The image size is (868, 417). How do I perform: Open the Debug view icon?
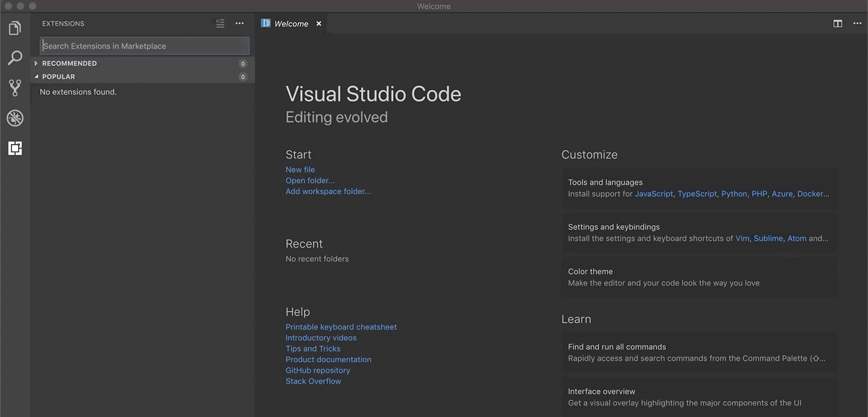(x=15, y=118)
